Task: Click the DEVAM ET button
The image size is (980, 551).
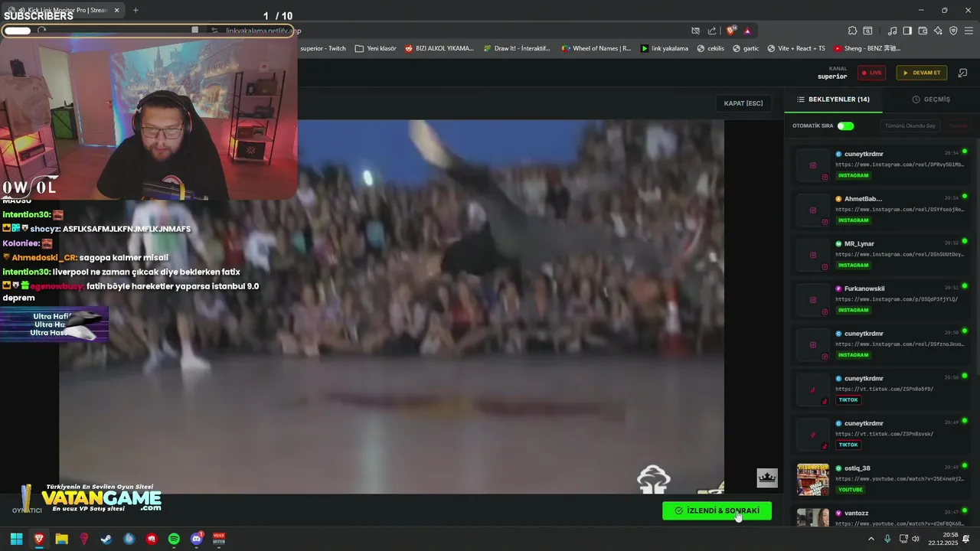Action: (x=921, y=73)
